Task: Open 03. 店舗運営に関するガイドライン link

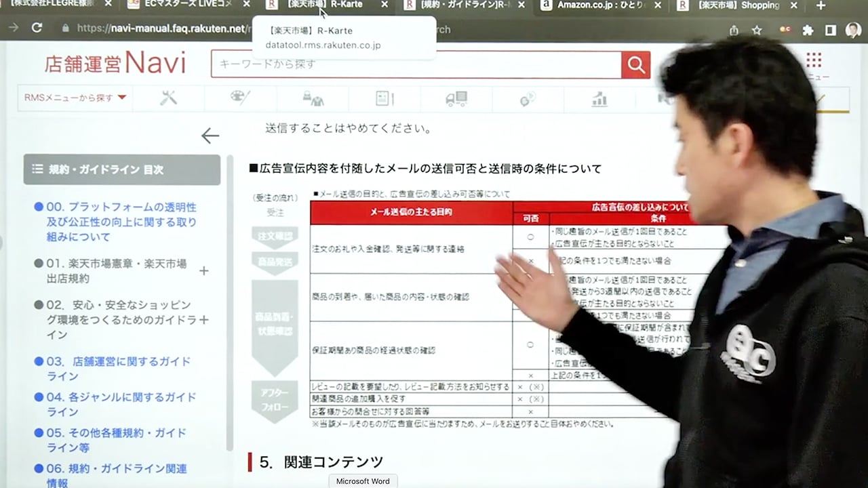Action: coord(119,369)
